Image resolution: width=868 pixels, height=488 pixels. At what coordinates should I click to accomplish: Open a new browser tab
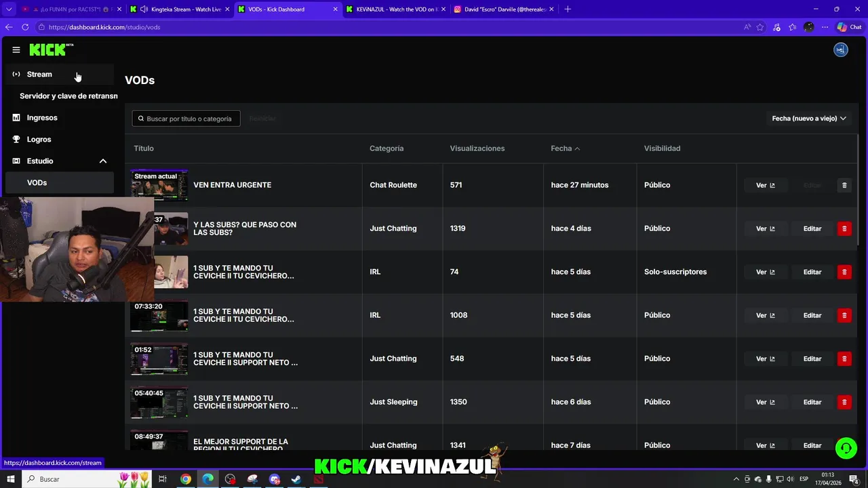point(568,9)
